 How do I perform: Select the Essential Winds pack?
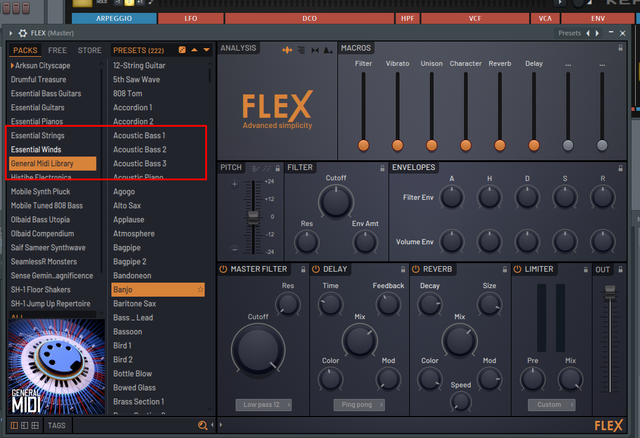(36, 149)
